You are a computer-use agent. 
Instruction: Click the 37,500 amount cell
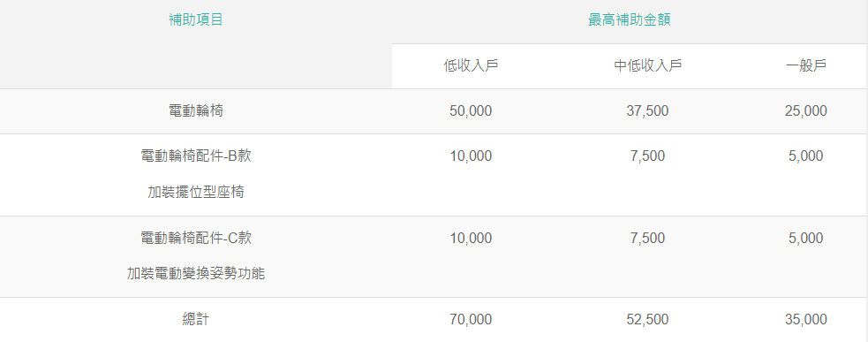click(x=647, y=110)
